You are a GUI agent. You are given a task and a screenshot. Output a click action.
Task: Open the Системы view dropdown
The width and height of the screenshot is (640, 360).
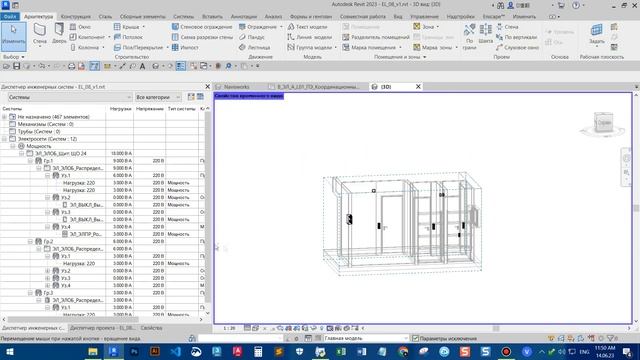(70, 97)
